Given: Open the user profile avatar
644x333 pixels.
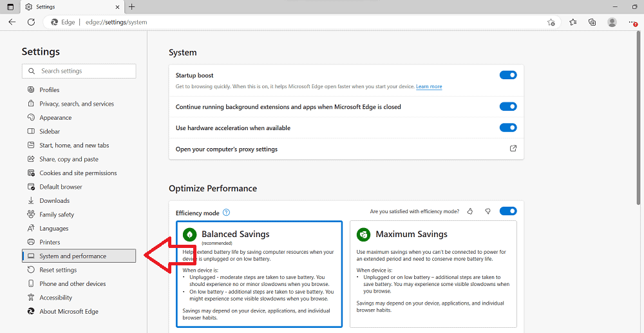Looking at the screenshot, I should pyautogui.click(x=612, y=22).
